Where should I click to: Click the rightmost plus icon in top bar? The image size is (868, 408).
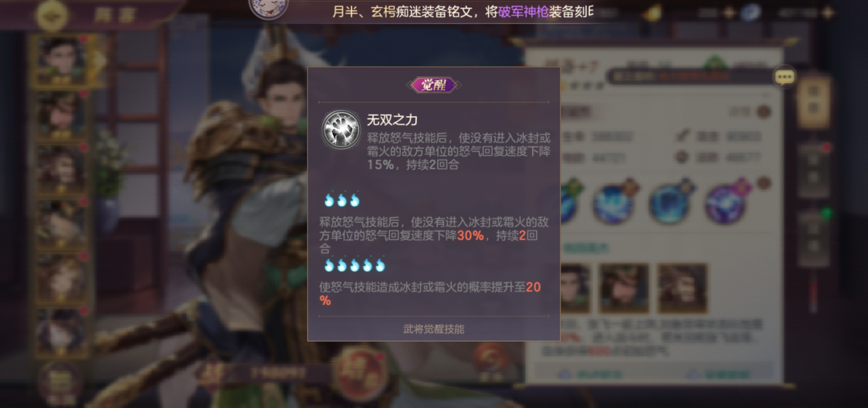pos(828,13)
